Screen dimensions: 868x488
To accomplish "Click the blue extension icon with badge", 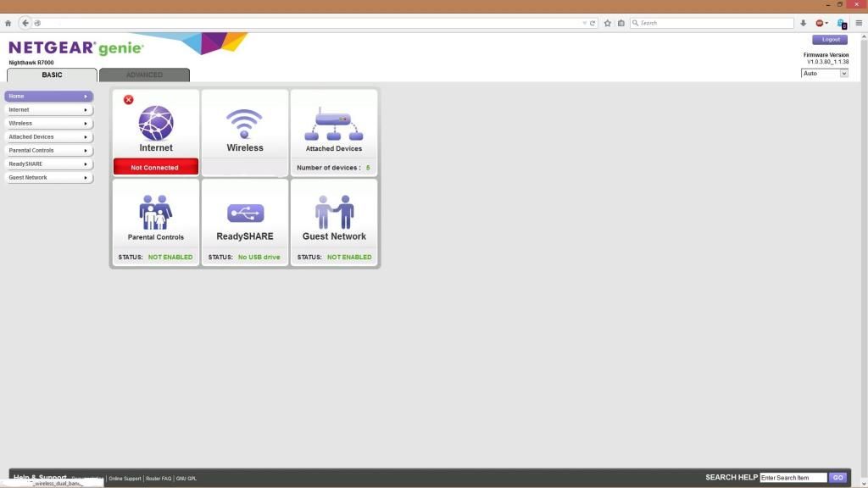I will (x=842, y=23).
